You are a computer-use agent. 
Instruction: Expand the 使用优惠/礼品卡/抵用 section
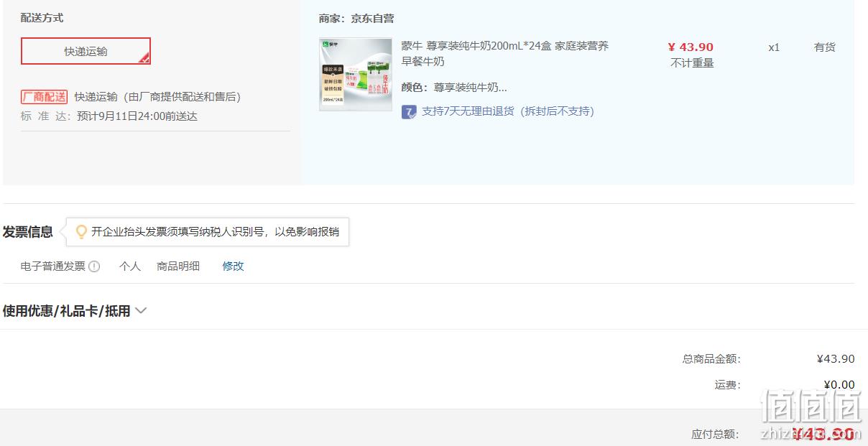point(75,311)
